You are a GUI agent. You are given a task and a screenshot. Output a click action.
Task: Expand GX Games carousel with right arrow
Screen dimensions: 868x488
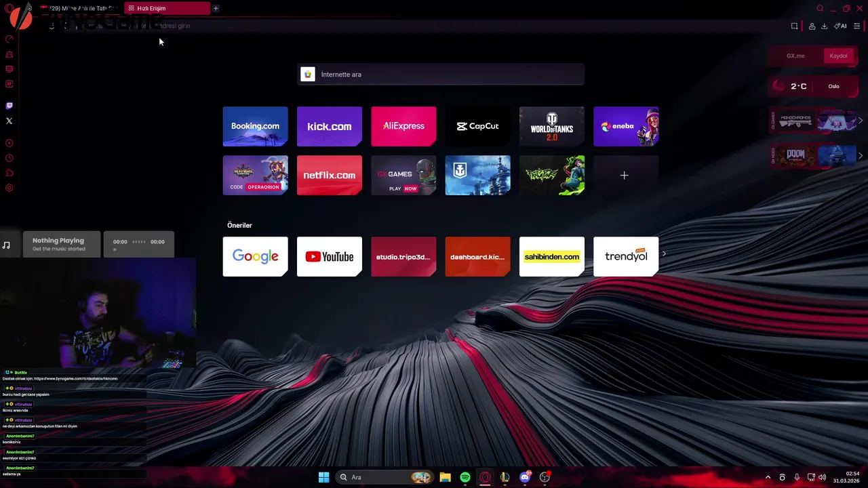click(x=861, y=121)
